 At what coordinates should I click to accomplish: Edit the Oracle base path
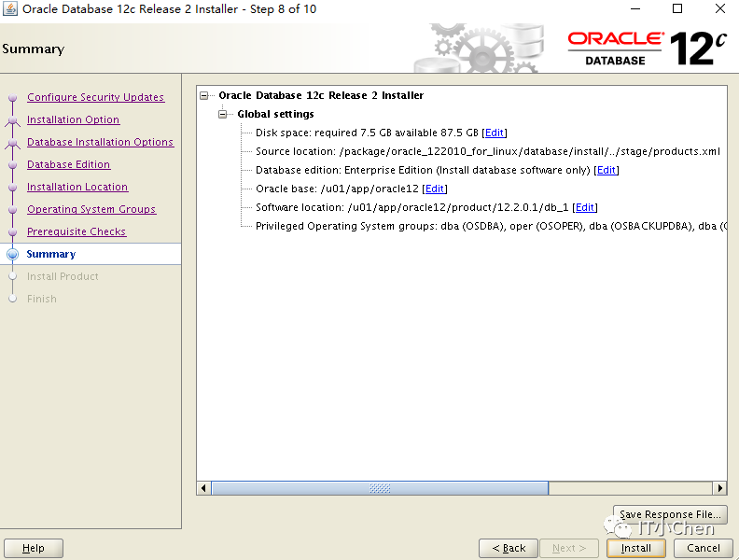coord(435,189)
